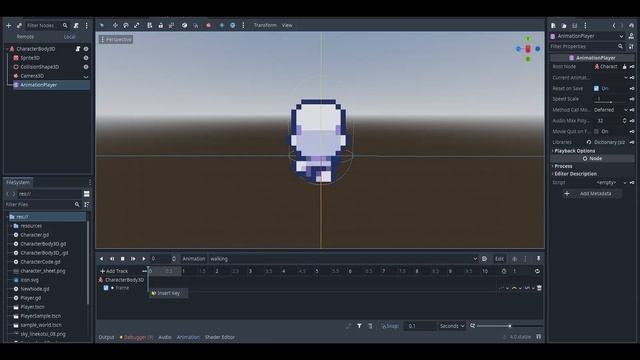Play the animation from current position

144,259
